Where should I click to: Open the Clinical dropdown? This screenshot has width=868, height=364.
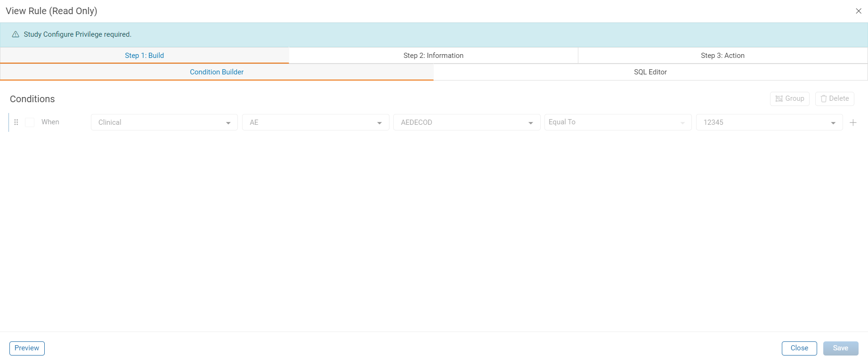(164, 122)
